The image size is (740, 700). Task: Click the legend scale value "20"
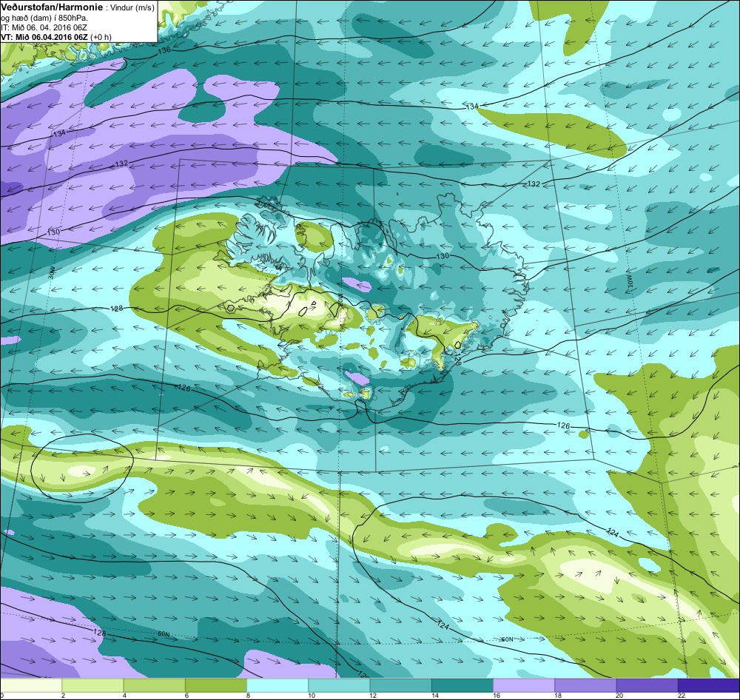point(619,696)
